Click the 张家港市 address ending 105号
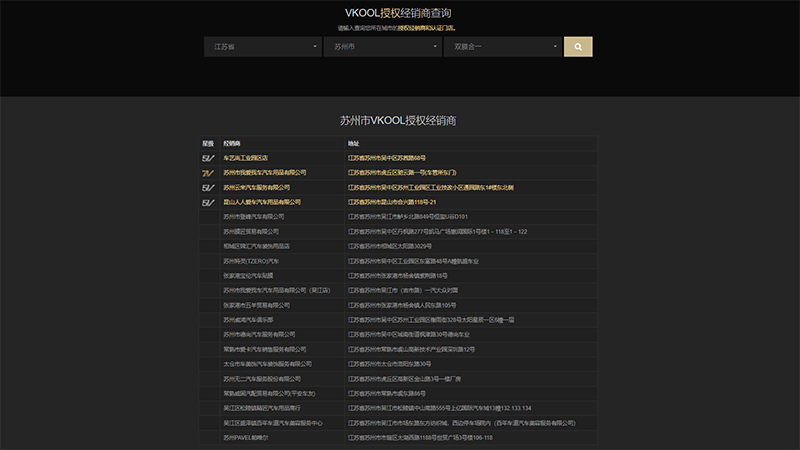The width and height of the screenshot is (800, 450). (402, 305)
